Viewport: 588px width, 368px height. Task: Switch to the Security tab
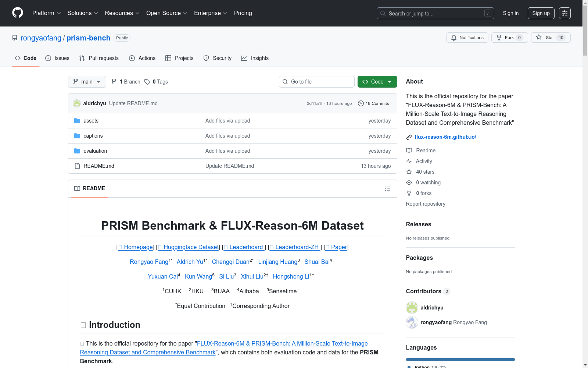pyautogui.click(x=218, y=58)
